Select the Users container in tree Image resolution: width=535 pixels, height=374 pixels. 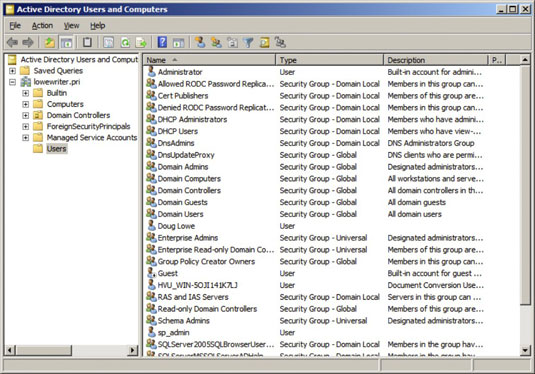[57, 149]
